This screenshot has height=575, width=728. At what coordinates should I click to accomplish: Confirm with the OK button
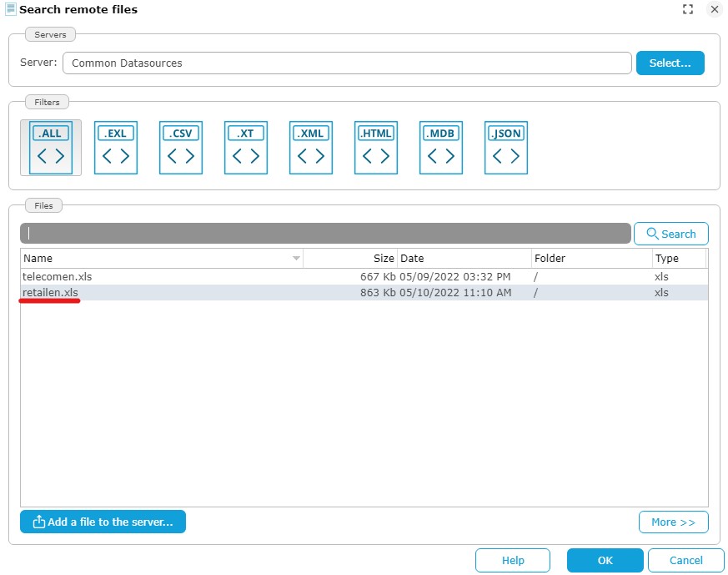(605, 561)
